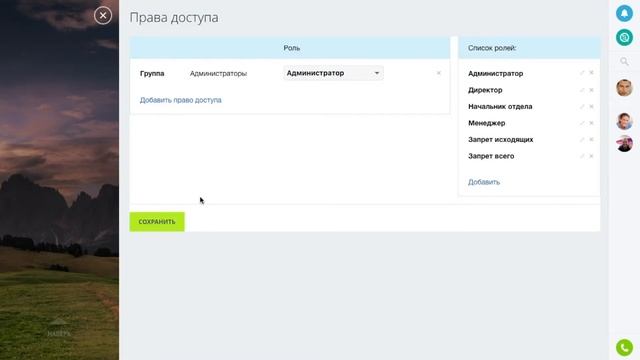Click the Права доступа page title
The width and height of the screenshot is (640, 360).
[x=174, y=18]
